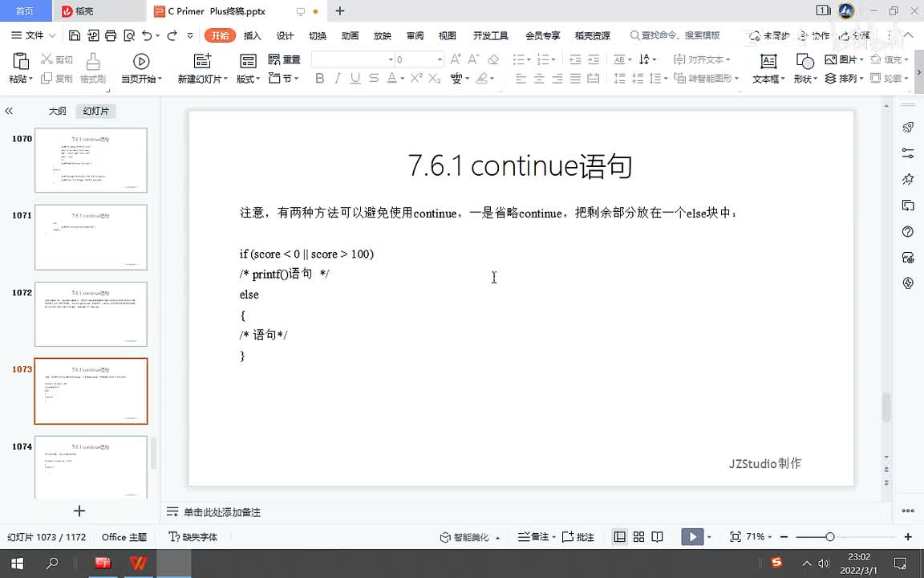Switch to the 设计 ribbon tab
The height and width of the screenshot is (578, 924).
(x=285, y=35)
